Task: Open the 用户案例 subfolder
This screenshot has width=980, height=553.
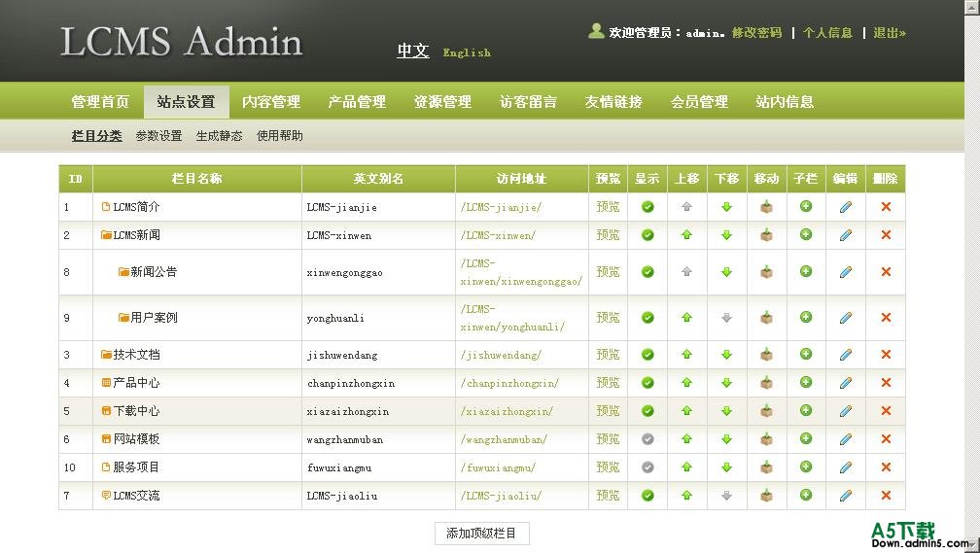Action: [x=123, y=318]
